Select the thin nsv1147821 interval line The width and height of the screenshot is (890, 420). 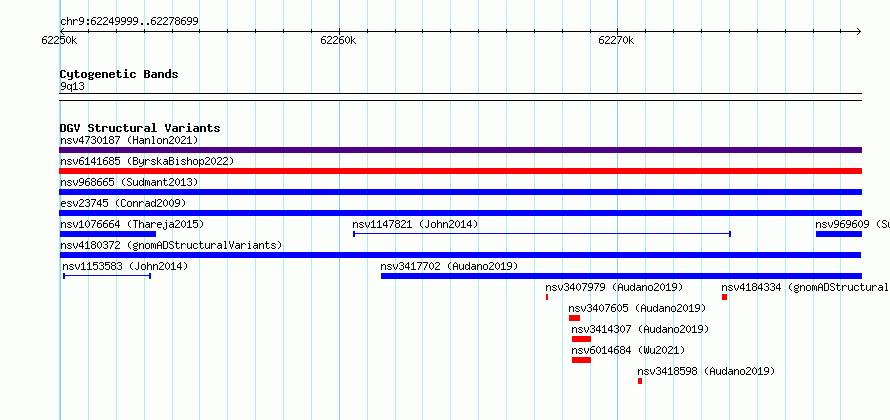542,234
